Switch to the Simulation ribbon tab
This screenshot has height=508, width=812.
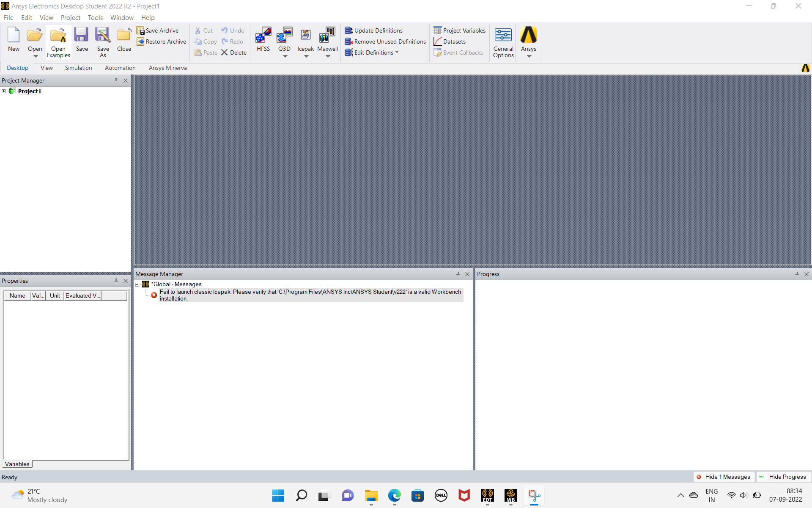point(79,68)
